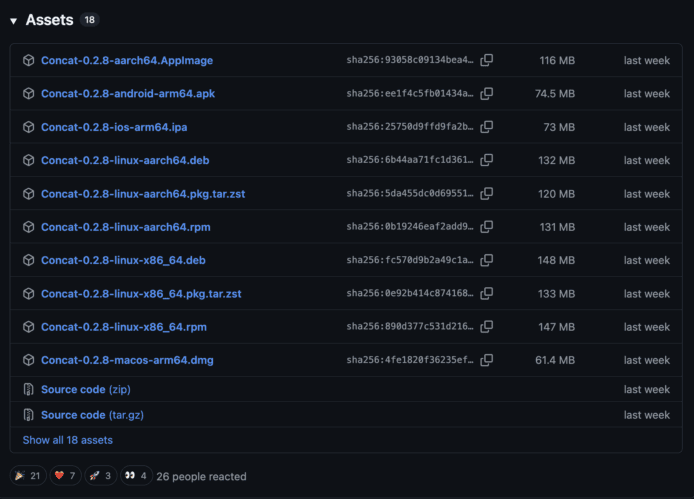Screen dimensions: 694x499
Task: Copy sha256 hash for ios-arm64.ipa
Action: pos(486,127)
